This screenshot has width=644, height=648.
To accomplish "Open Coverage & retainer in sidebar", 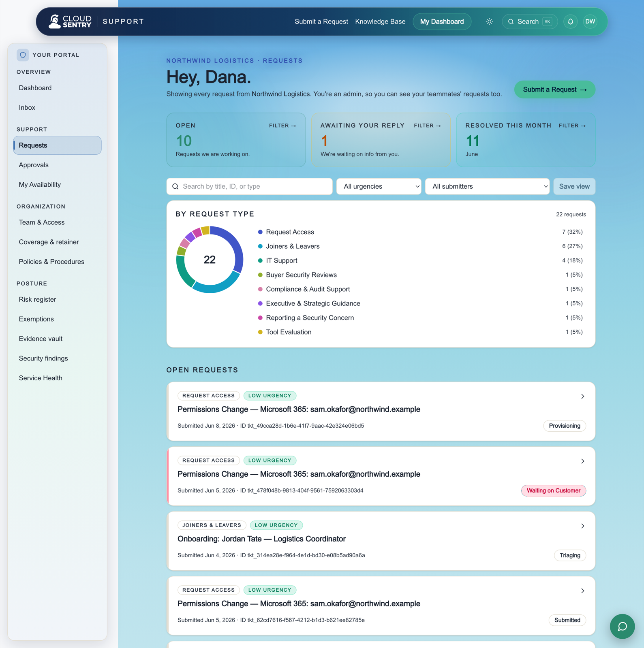I will [x=57, y=242].
